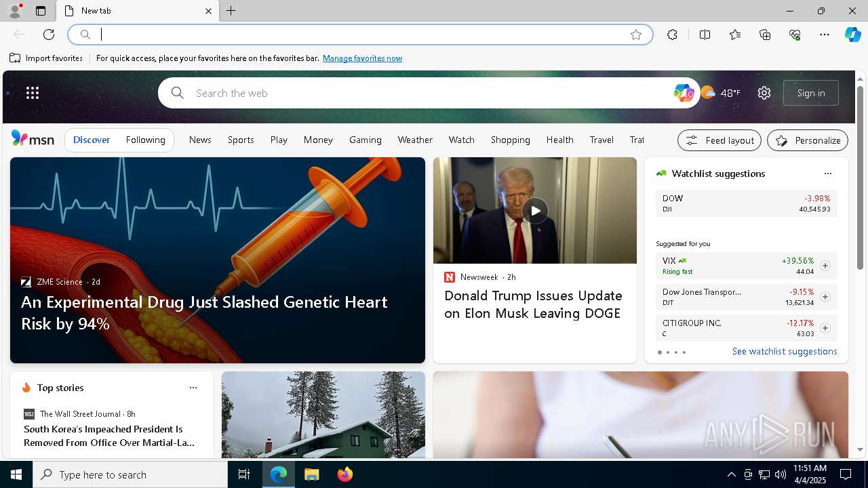Viewport: 868px width, 488px height.
Task: Add CITIGROUP INC. to watchlist
Action: coord(825,328)
